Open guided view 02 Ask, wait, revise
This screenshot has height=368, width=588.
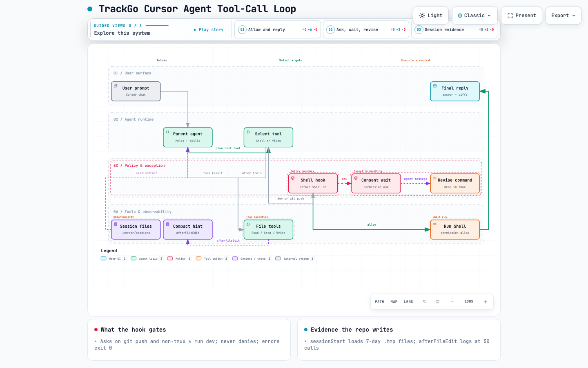(366, 30)
